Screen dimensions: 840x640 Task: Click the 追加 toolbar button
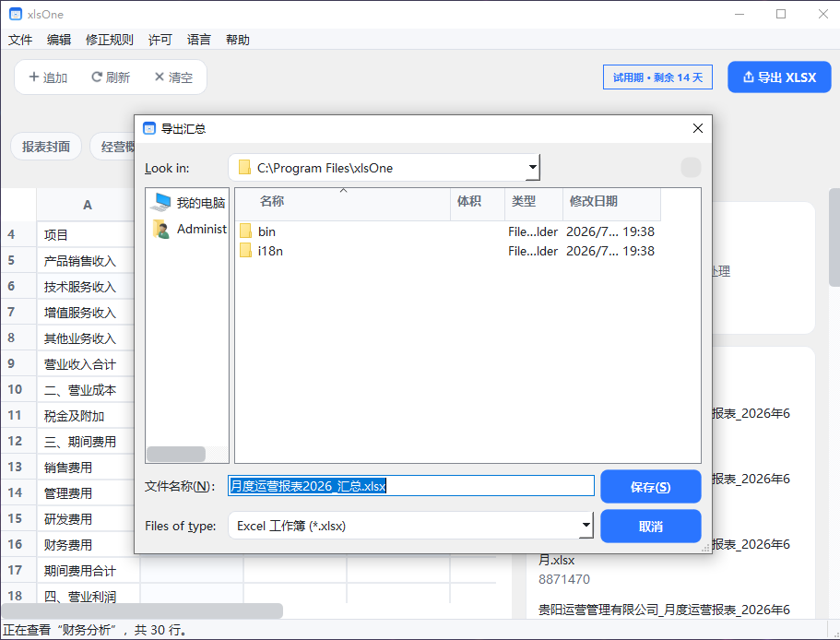tap(48, 77)
